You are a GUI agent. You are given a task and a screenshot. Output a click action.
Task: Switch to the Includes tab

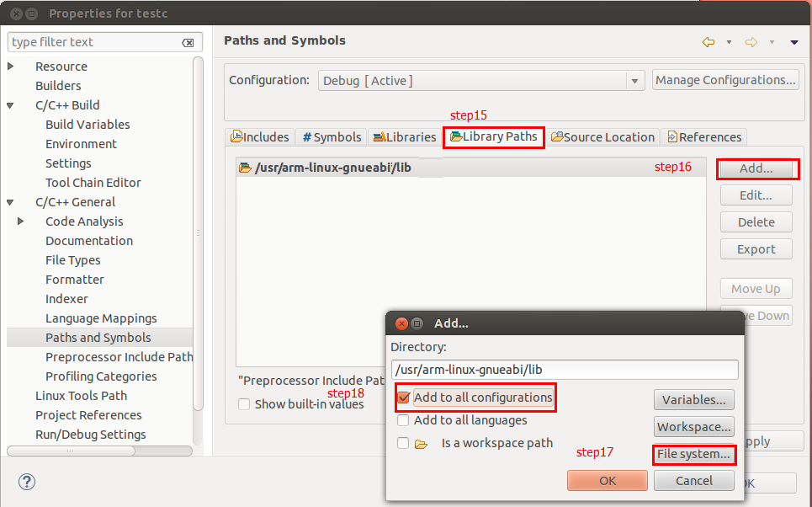(261, 137)
